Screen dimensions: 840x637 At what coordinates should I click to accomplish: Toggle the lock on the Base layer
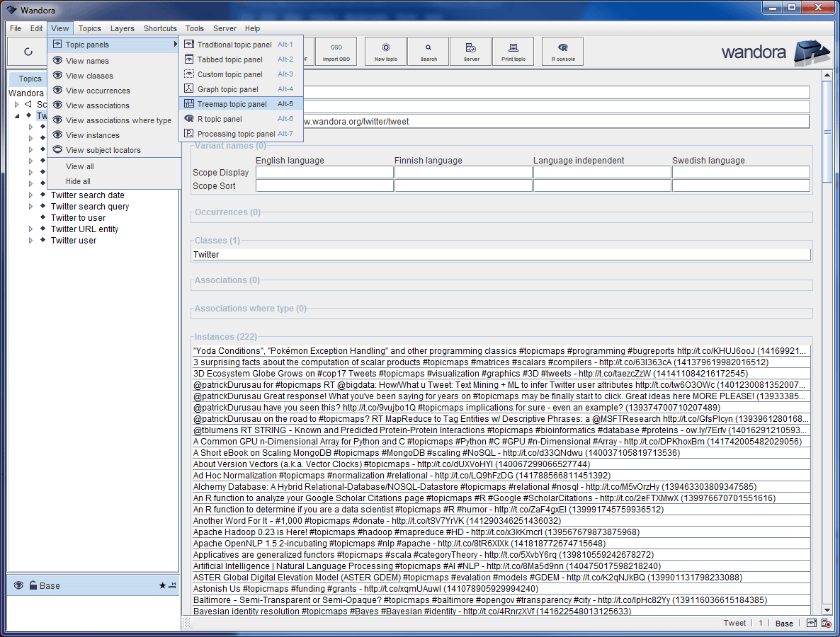[33, 585]
